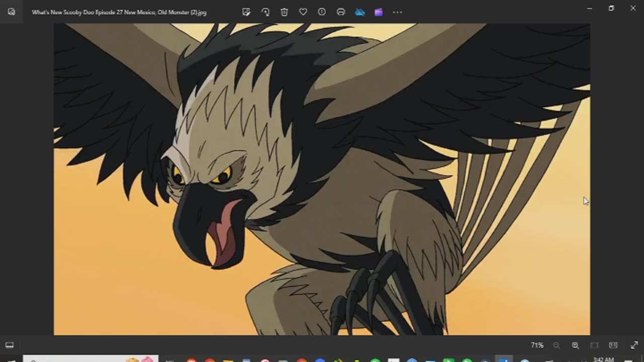Minimize the Photos window
Viewport: 644px width, 362px height.
coord(590,9)
